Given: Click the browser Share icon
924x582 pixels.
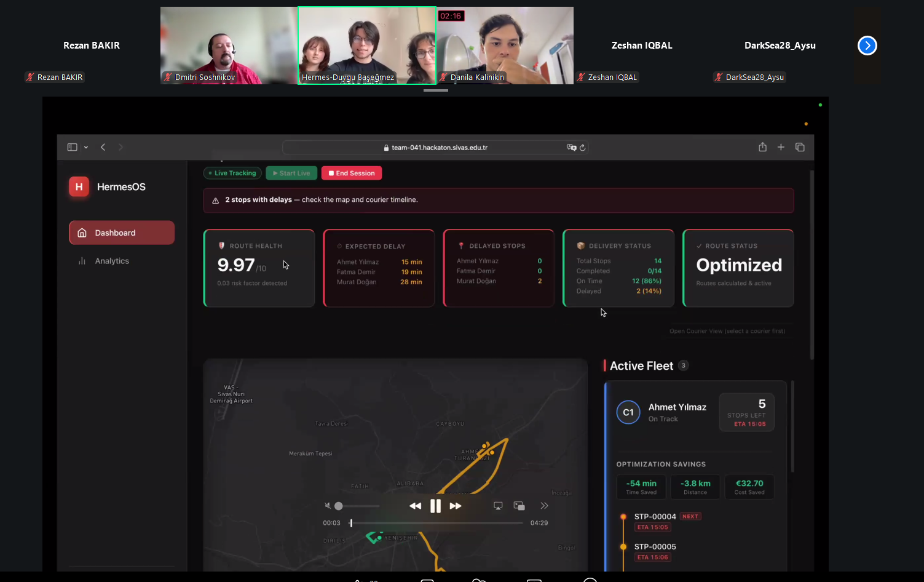Looking at the screenshot, I should click(x=762, y=147).
